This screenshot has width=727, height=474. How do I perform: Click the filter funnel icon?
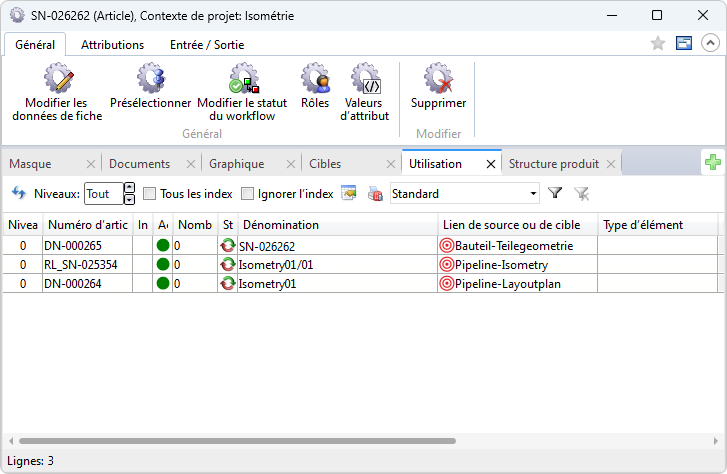555,193
